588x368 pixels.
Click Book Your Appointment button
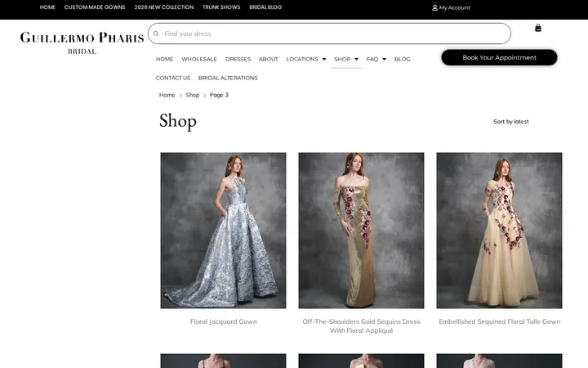click(499, 57)
